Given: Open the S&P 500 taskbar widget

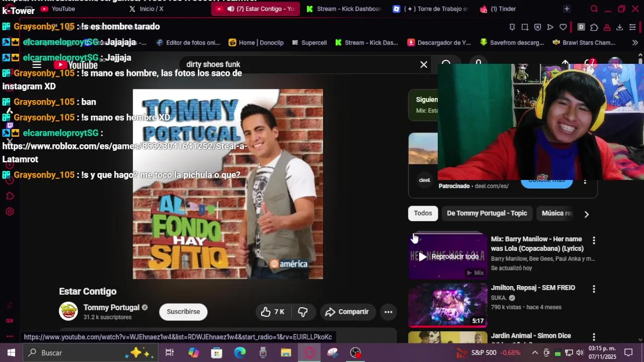Looking at the screenshot, I should [488, 352].
